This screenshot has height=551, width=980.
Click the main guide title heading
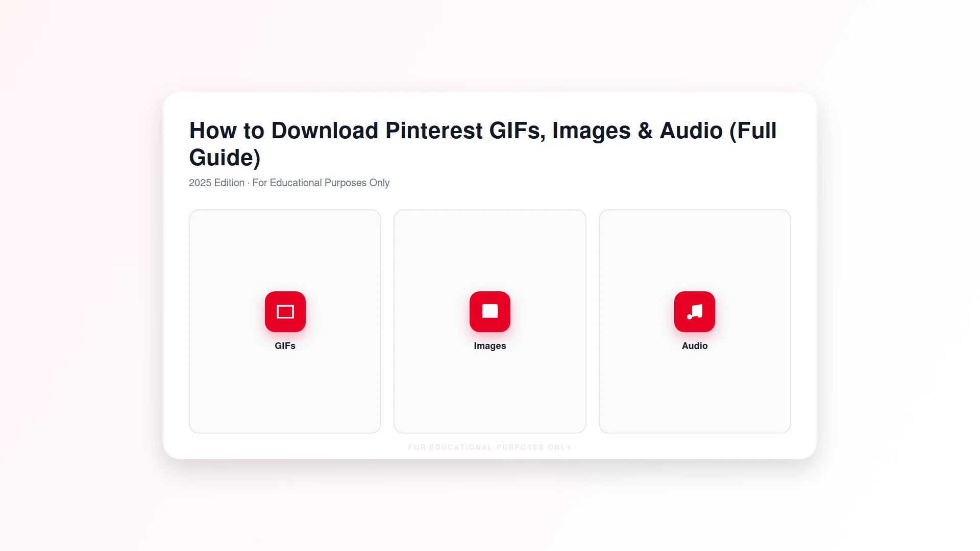pos(483,144)
